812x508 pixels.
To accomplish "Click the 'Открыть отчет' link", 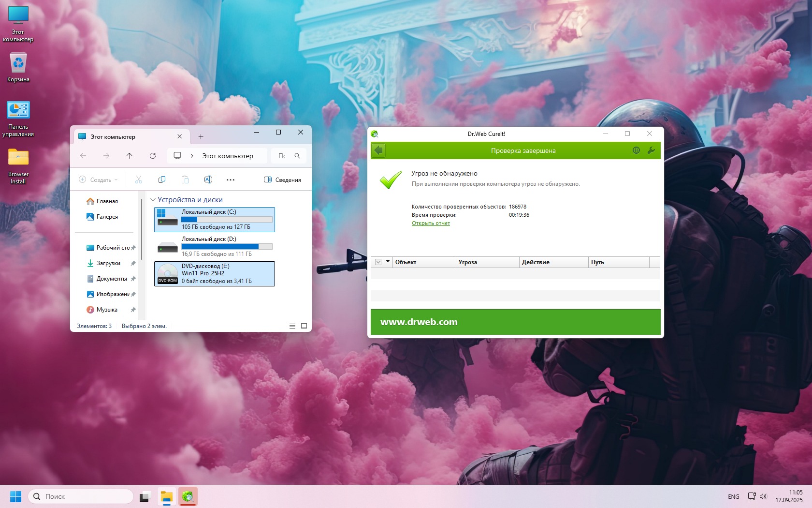I will (431, 223).
